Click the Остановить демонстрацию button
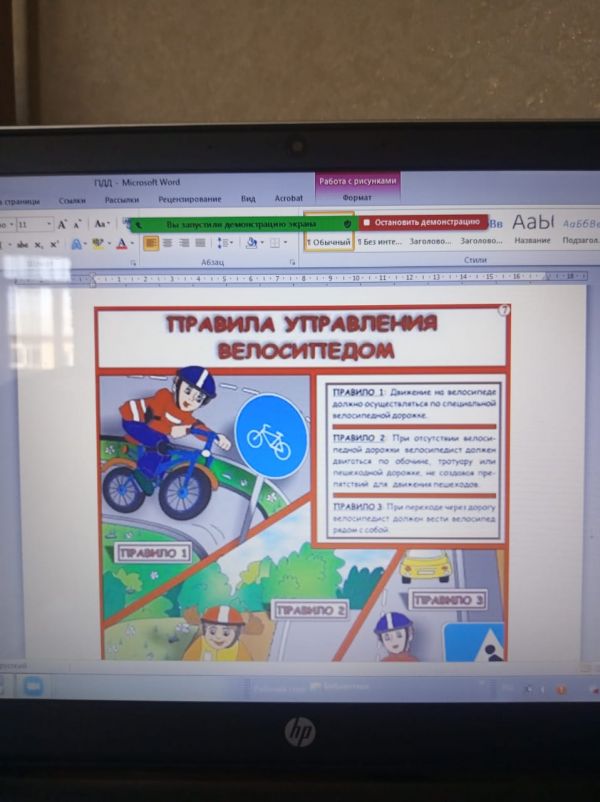600x802 pixels. click(423, 222)
